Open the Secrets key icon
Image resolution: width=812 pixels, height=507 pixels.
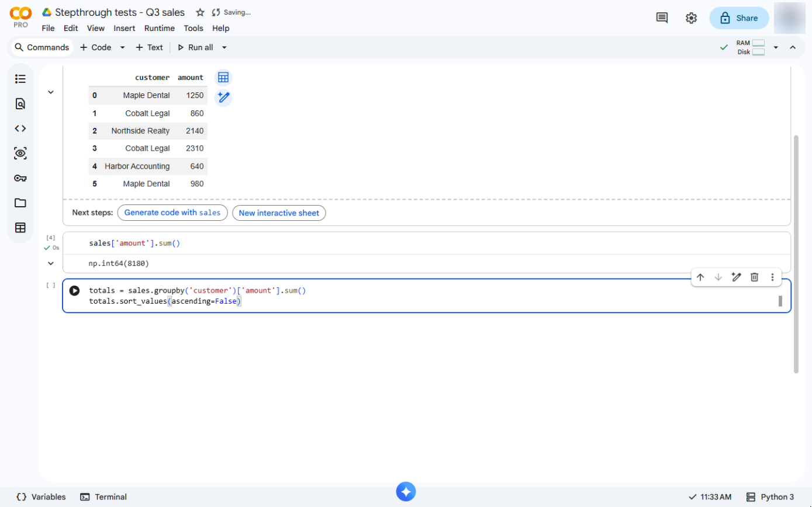20,178
